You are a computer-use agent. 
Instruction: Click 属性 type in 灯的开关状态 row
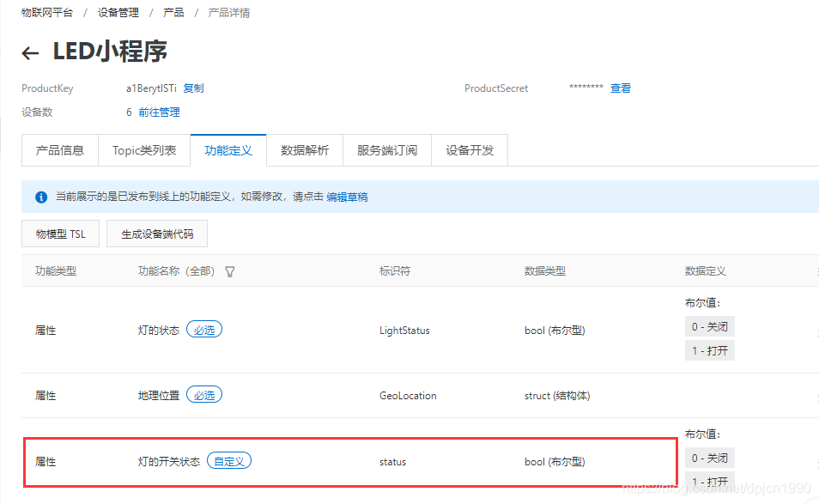point(45,462)
